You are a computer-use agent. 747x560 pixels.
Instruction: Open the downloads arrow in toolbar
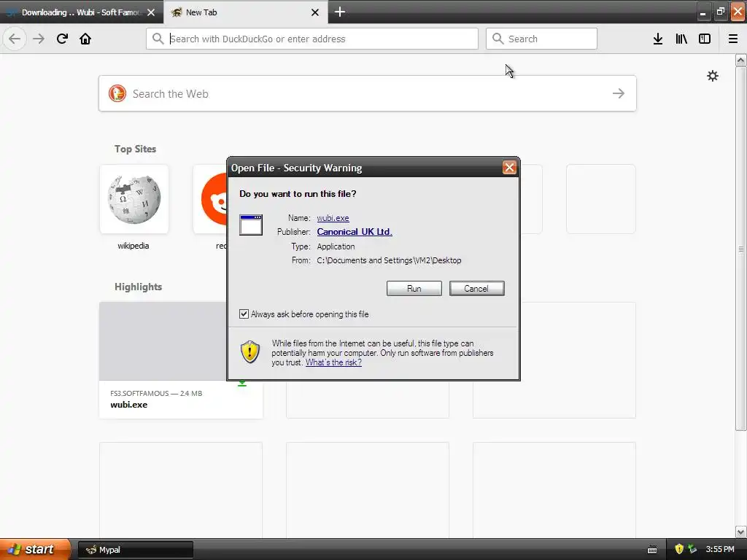click(x=658, y=39)
